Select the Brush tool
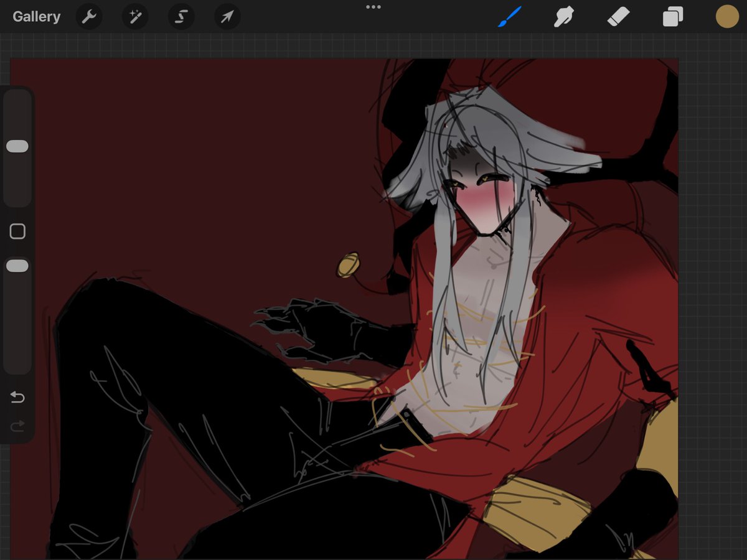 [509, 17]
